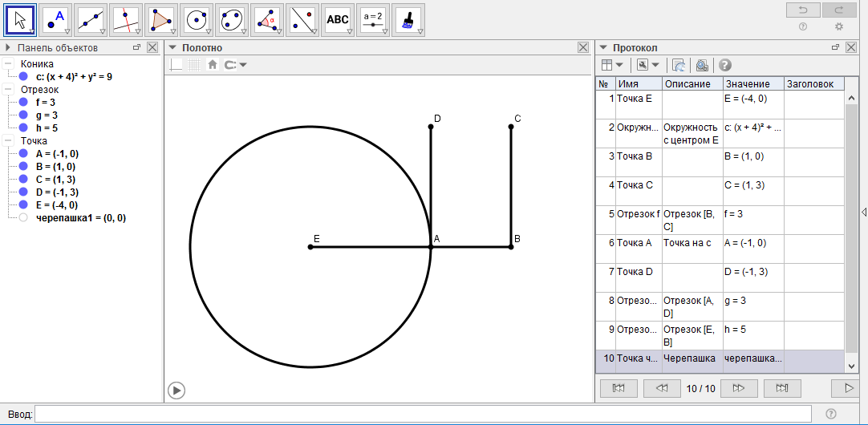Choose the Perpendicular Line tool

click(126, 19)
